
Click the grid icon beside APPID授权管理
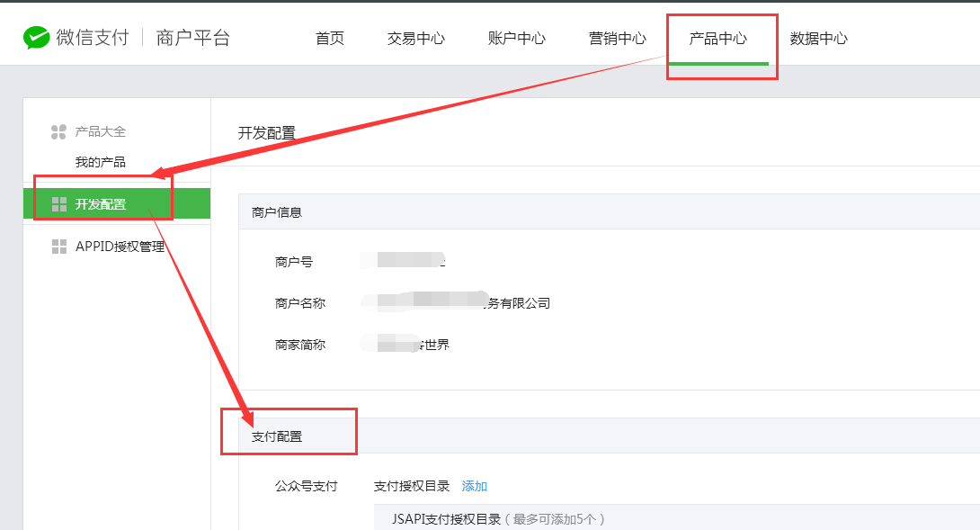59,247
